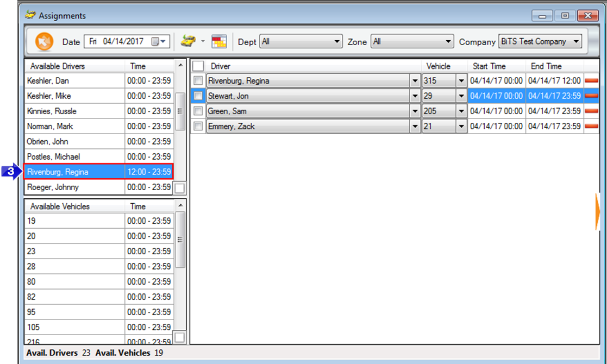Viewport: 607px width, 364px height.
Task: Select available driver Rivenburg, Regina
Action: (x=99, y=172)
